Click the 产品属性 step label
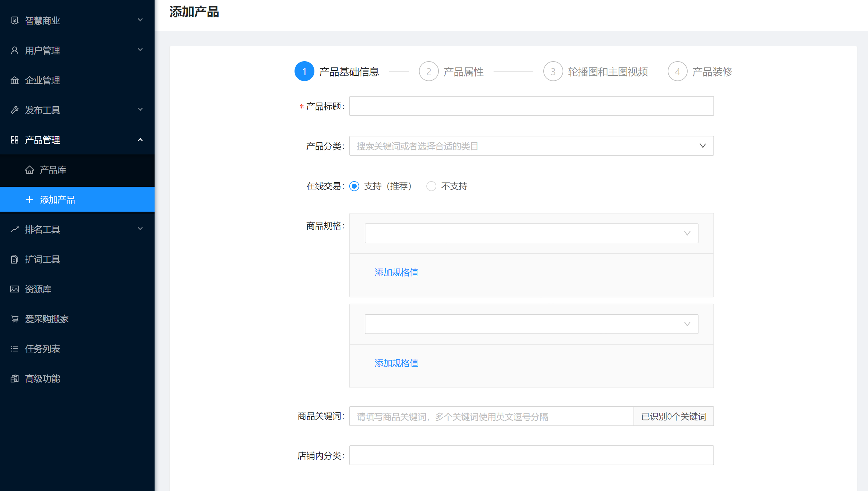Viewport: 868px width, 491px height. point(463,72)
